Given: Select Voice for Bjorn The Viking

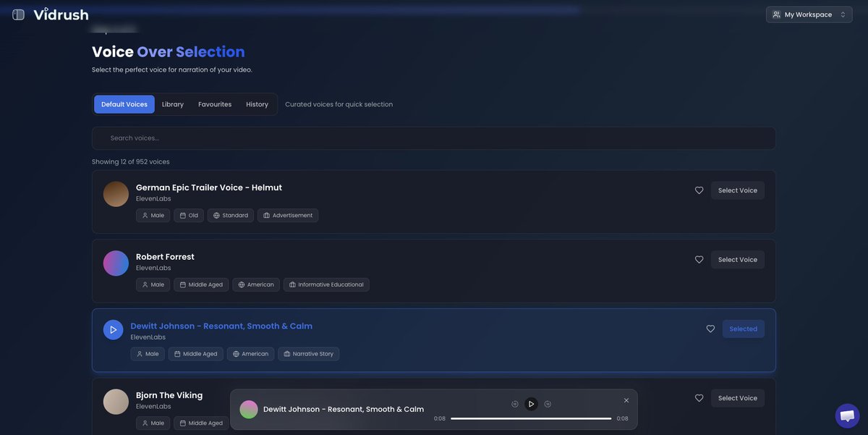Looking at the screenshot, I should tap(738, 398).
